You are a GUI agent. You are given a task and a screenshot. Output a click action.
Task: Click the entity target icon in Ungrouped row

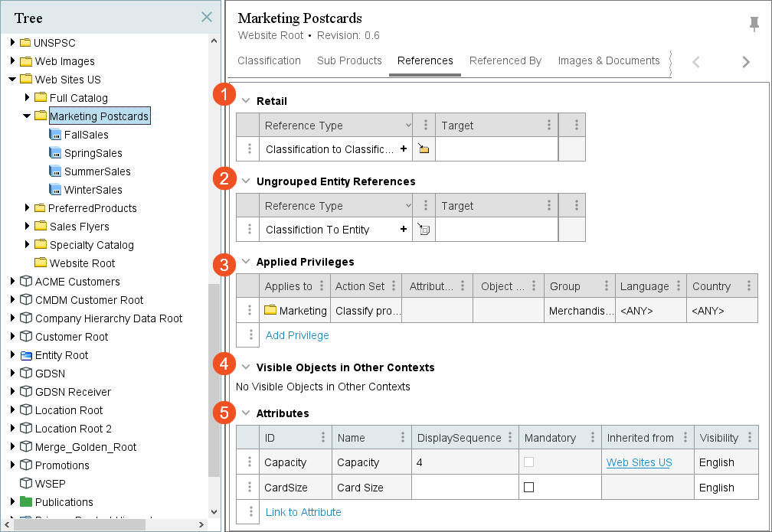[424, 230]
